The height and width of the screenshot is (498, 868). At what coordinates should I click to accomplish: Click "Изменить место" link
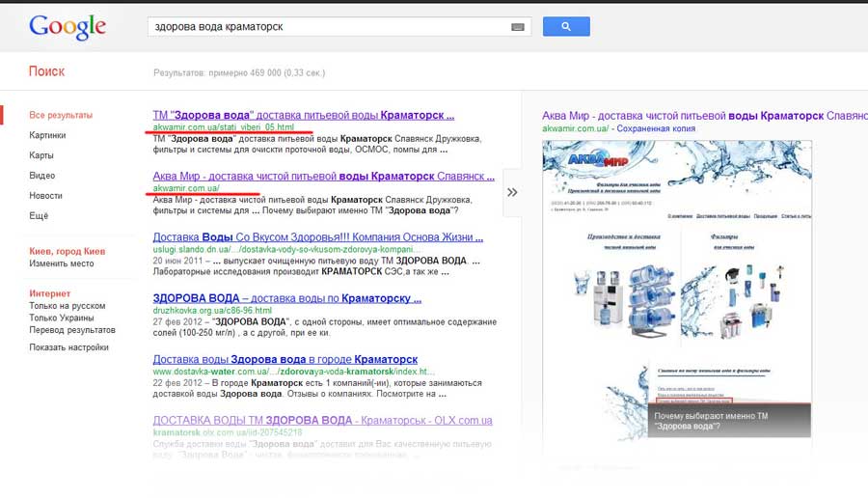[x=62, y=263]
